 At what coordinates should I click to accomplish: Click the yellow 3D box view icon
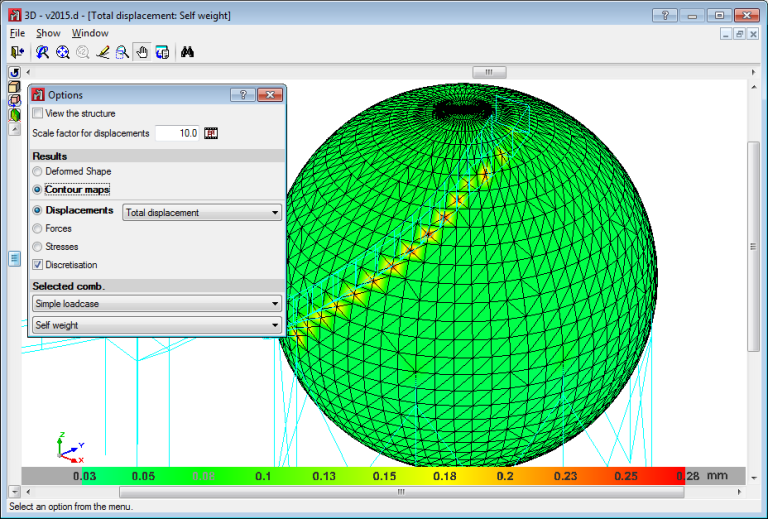[x=14, y=87]
